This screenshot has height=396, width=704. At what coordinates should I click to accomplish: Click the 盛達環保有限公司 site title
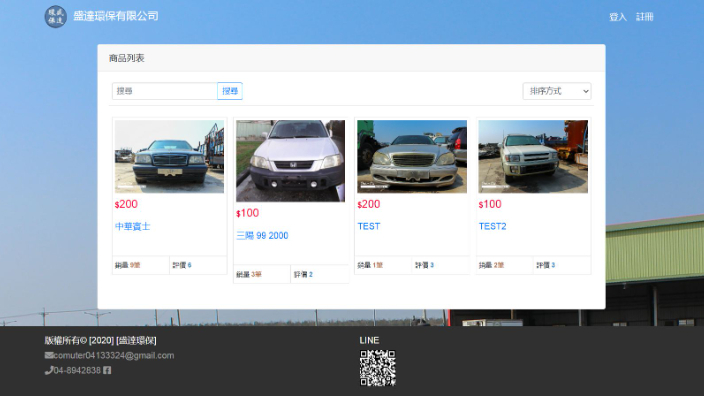(x=116, y=16)
